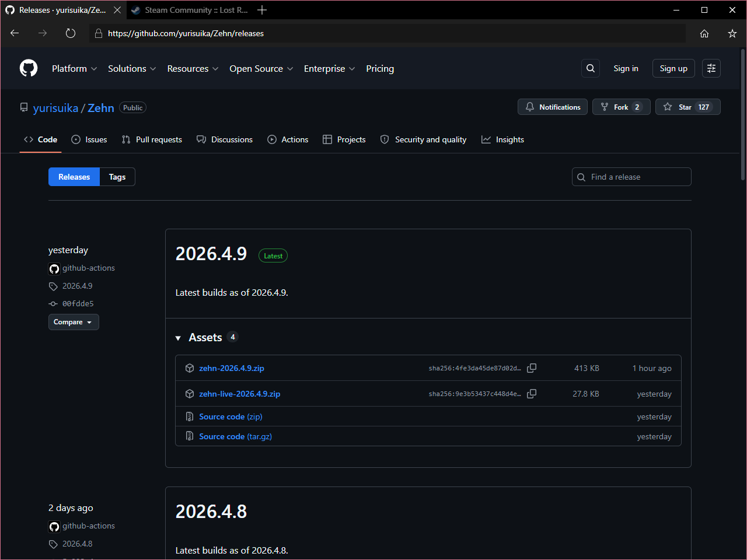The image size is (747, 560).
Task: Switch to the Code tab
Action: (40, 139)
